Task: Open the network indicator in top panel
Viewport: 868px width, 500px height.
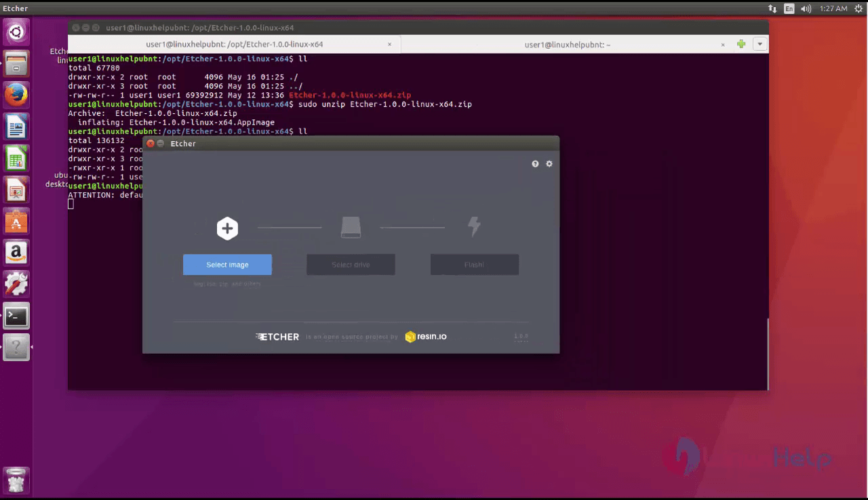Action: click(772, 8)
